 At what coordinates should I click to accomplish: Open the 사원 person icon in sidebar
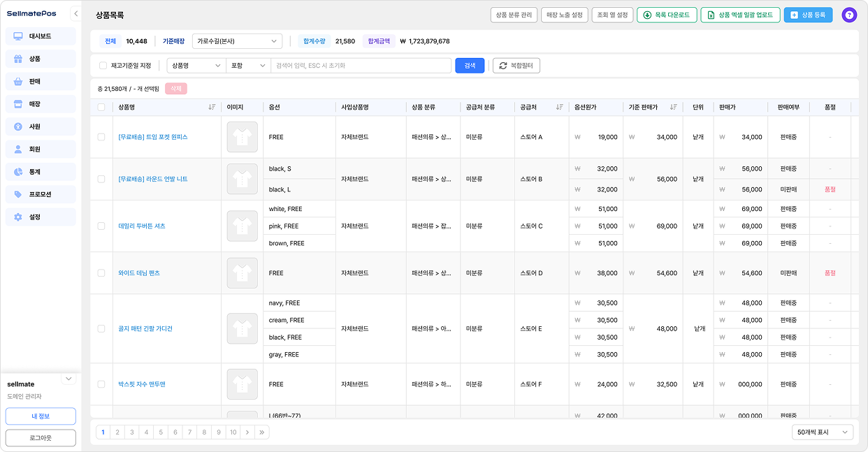click(18, 126)
